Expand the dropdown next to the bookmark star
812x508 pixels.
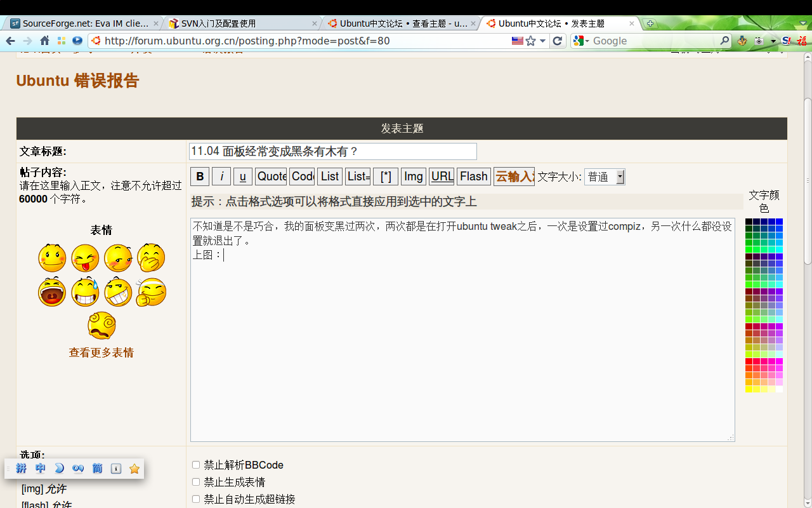coord(542,41)
